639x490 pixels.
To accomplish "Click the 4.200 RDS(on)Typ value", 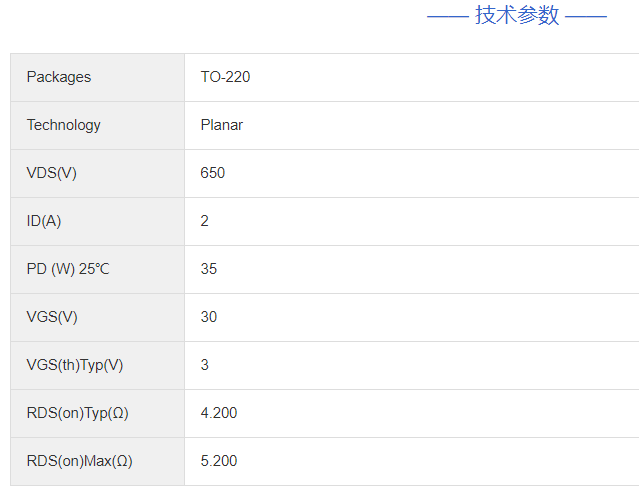I will point(219,413).
